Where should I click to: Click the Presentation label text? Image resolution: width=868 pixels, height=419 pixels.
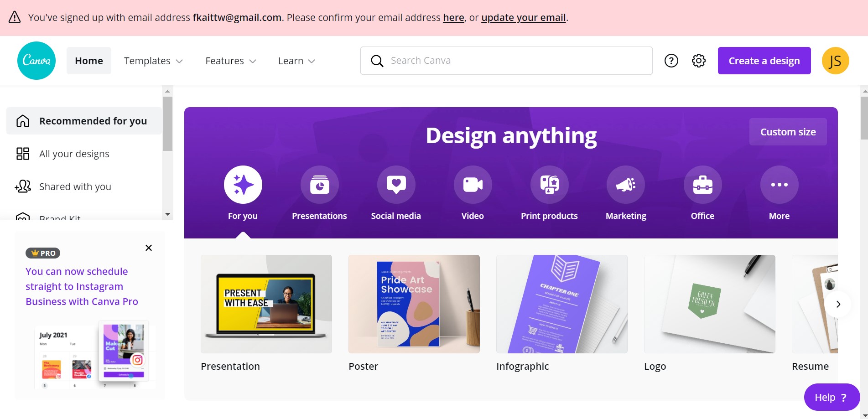tap(230, 366)
